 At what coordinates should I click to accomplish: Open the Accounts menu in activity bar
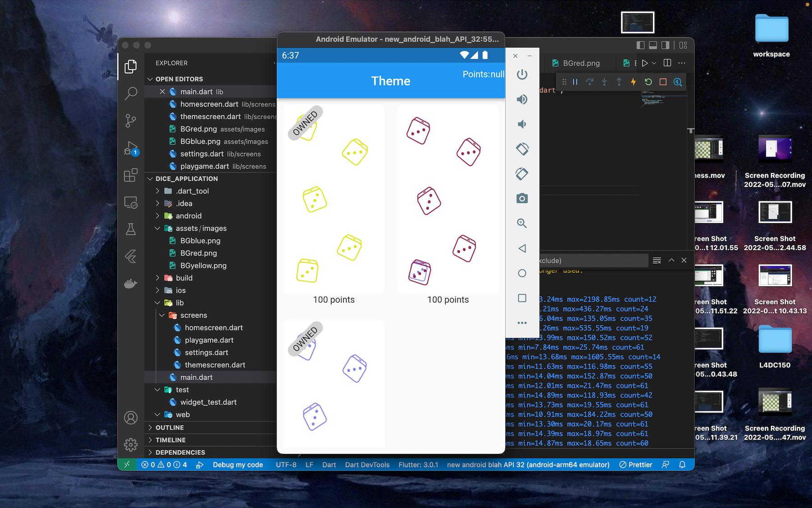pyautogui.click(x=131, y=418)
